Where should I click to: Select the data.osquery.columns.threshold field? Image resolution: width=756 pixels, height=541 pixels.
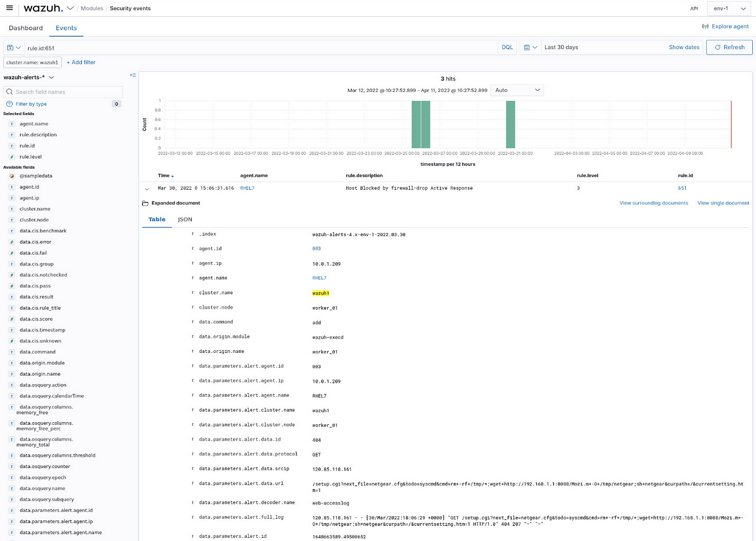pyautogui.click(x=57, y=456)
